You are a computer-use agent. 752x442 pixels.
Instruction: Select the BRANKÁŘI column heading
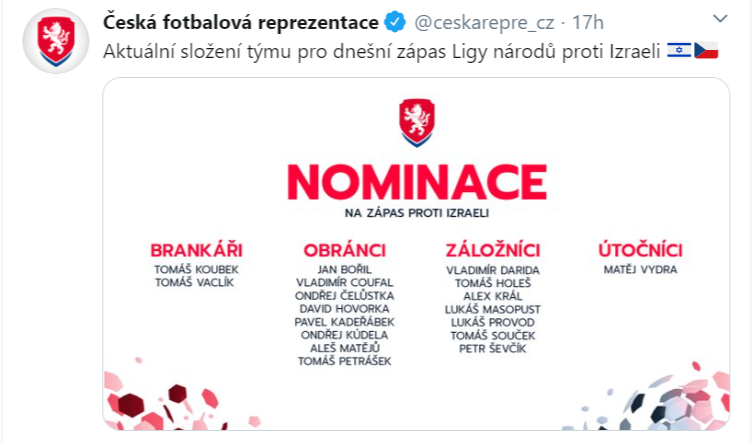pyautogui.click(x=197, y=250)
